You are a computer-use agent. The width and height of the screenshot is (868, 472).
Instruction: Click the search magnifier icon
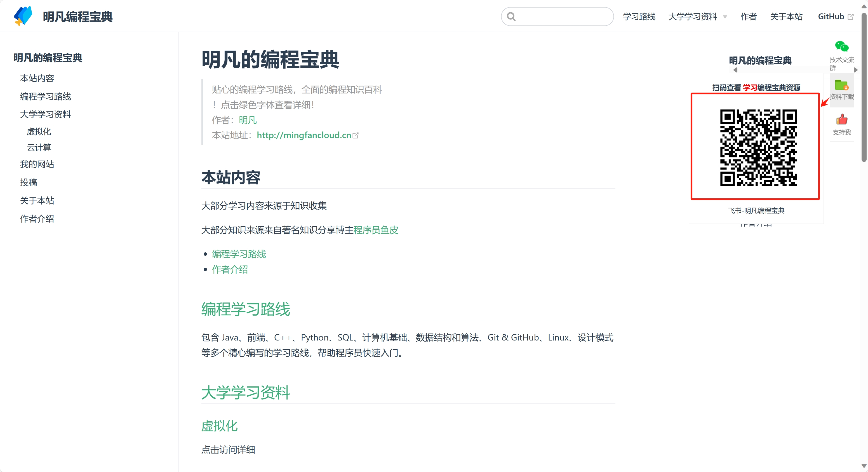[511, 17]
